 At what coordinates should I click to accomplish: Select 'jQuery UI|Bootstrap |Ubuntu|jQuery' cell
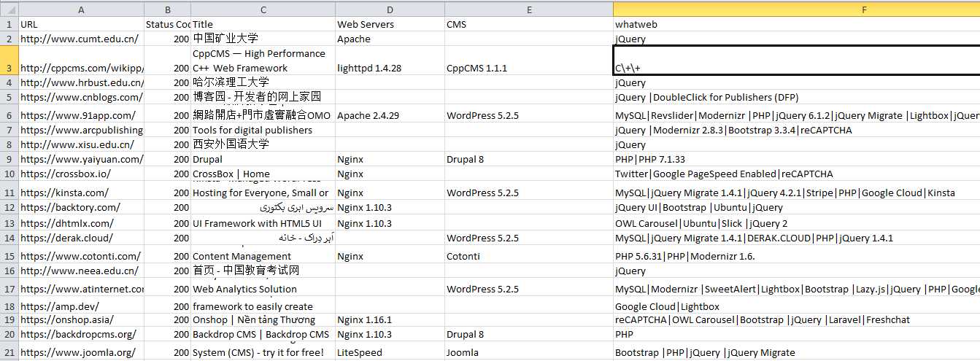click(x=796, y=207)
